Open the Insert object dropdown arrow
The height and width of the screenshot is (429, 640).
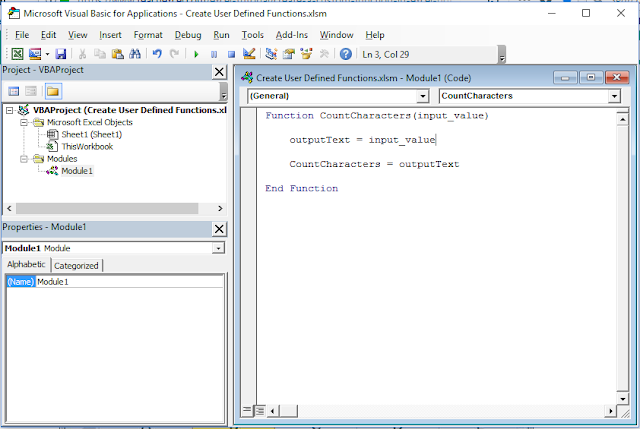pos(47,54)
